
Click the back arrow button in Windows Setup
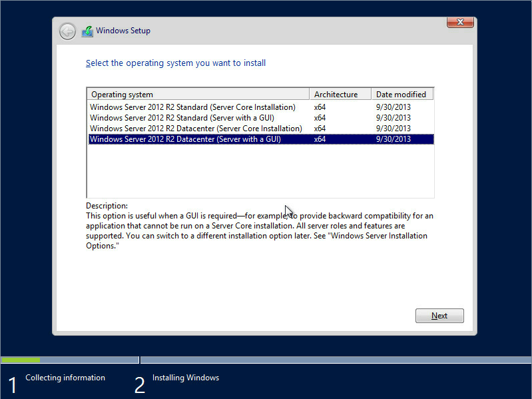pyautogui.click(x=67, y=31)
